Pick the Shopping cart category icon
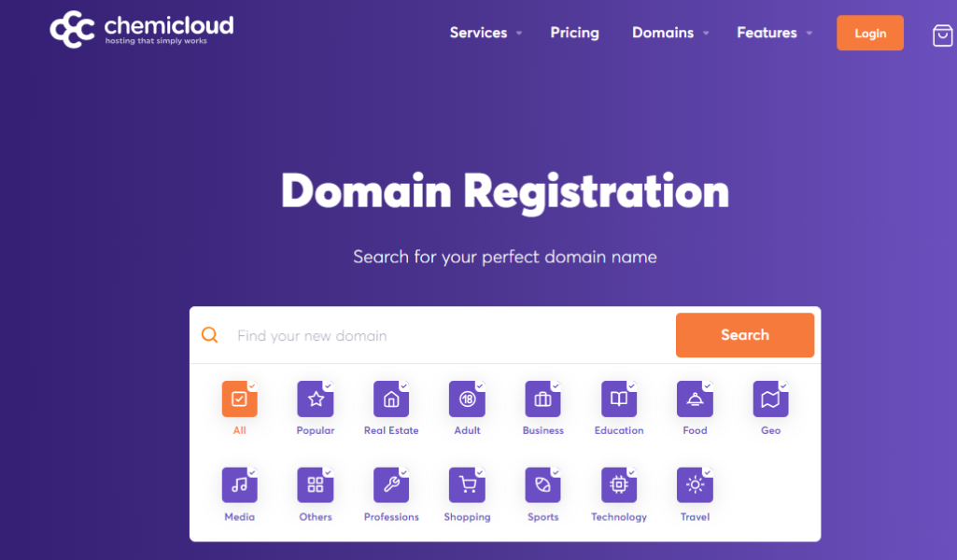The width and height of the screenshot is (957, 560). click(x=468, y=485)
